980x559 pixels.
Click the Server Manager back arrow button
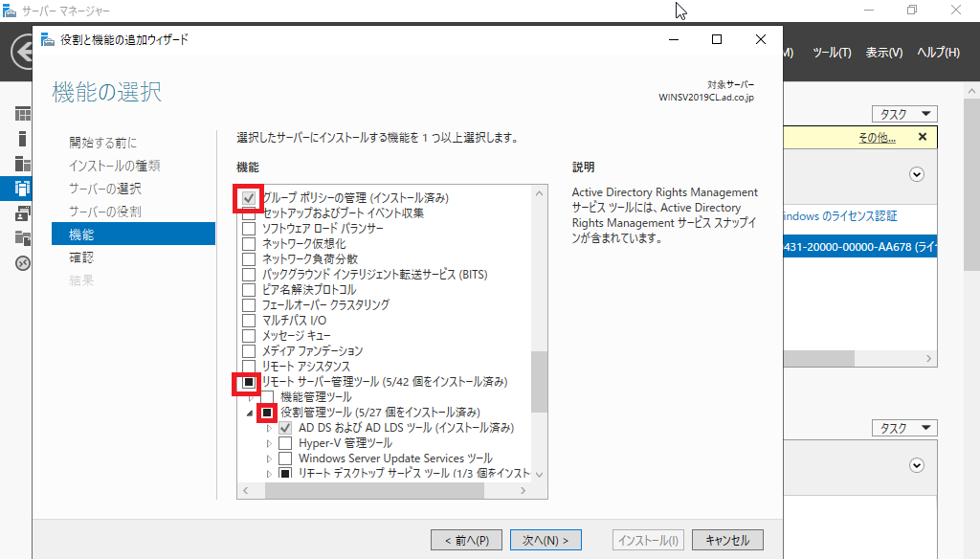(22, 52)
